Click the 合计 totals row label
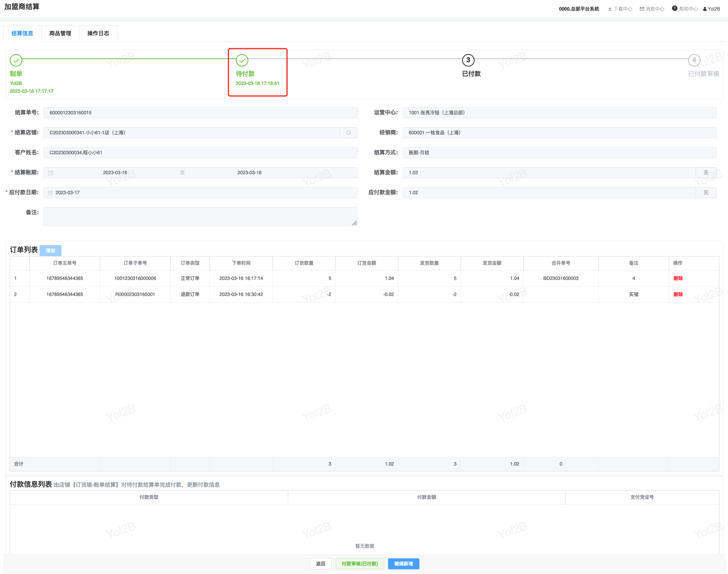Viewport: 728px width, 574px height. point(19,464)
